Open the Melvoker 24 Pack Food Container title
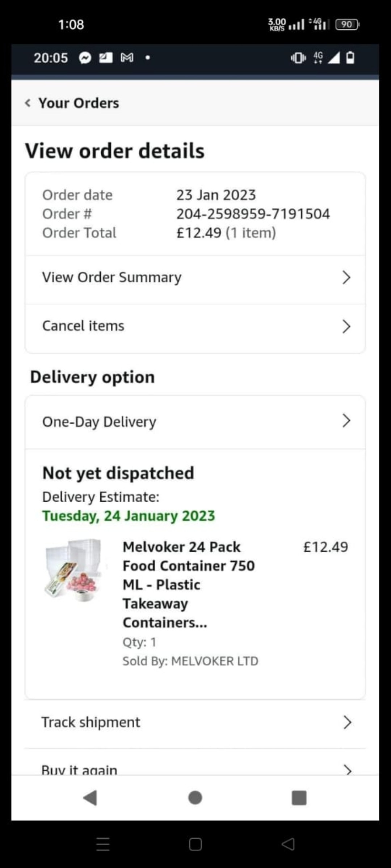391x868 pixels. 188,584
